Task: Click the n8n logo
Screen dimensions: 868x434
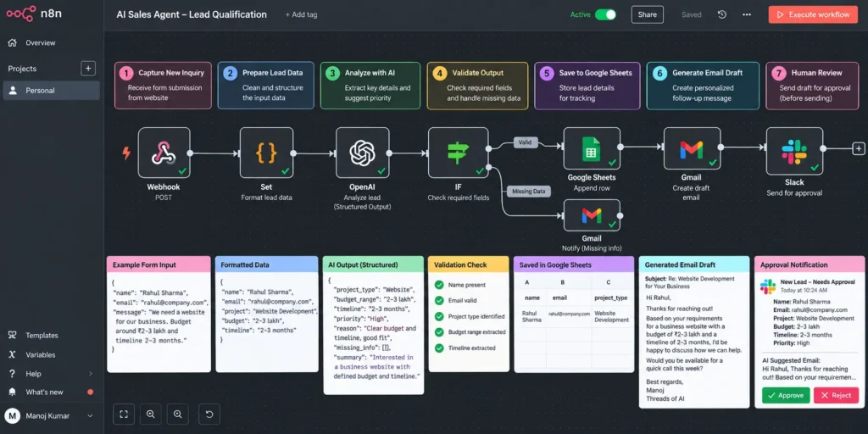Action: click(34, 14)
